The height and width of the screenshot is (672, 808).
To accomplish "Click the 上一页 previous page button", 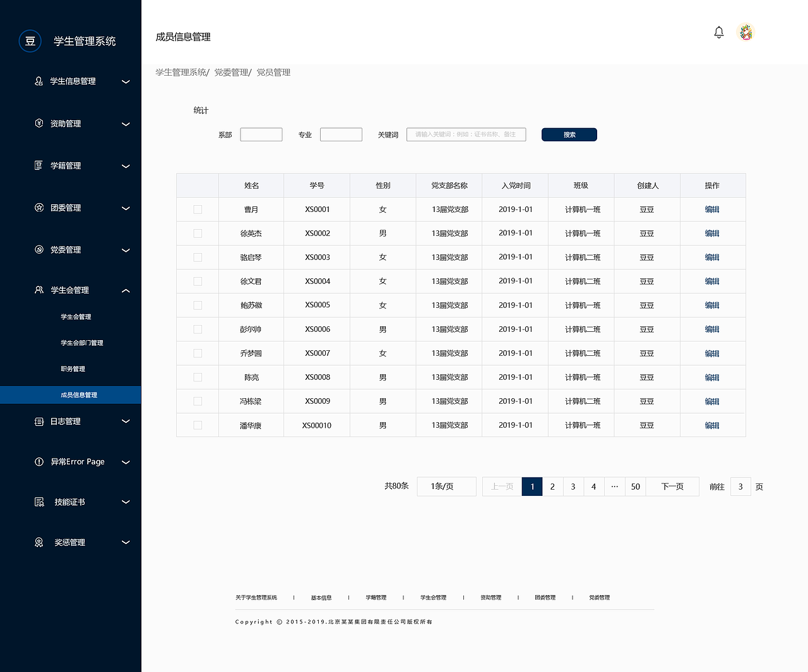I will click(x=502, y=486).
